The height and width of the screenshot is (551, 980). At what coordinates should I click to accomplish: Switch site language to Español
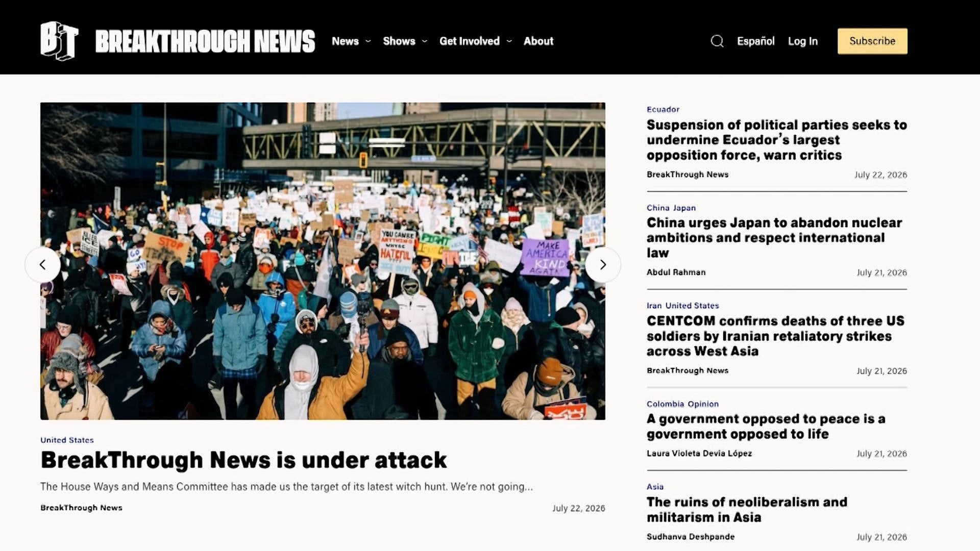755,41
